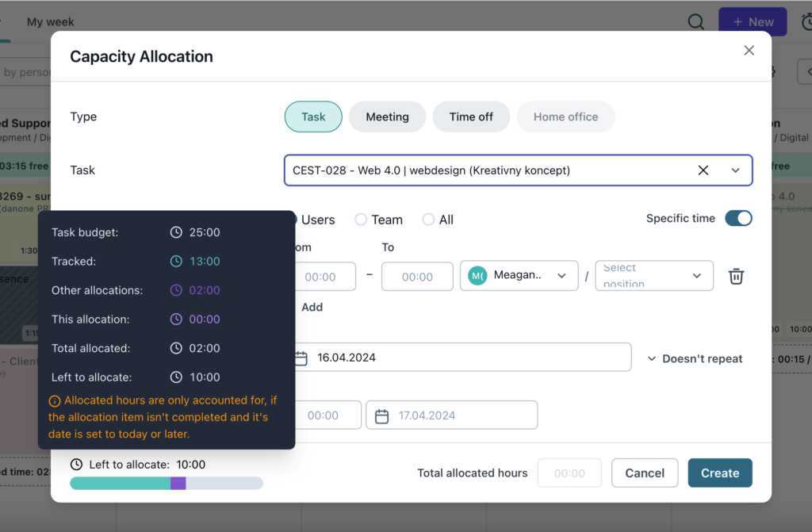Select the Task type pill
This screenshot has height=532, width=812.
313,117
